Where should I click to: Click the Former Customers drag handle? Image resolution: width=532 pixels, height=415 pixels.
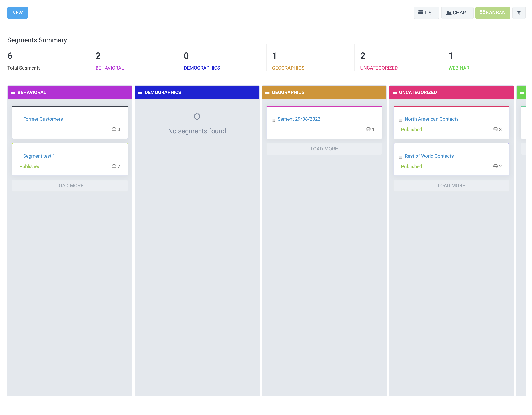coord(19,119)
